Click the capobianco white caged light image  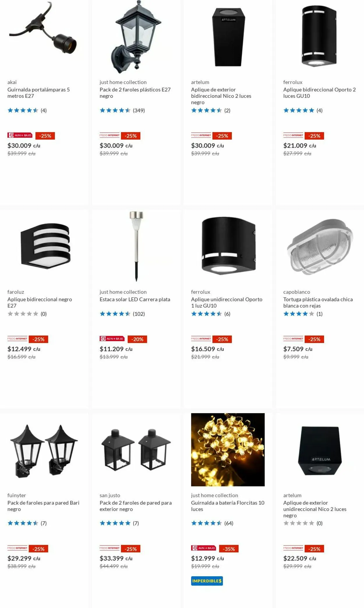(320, 246)
